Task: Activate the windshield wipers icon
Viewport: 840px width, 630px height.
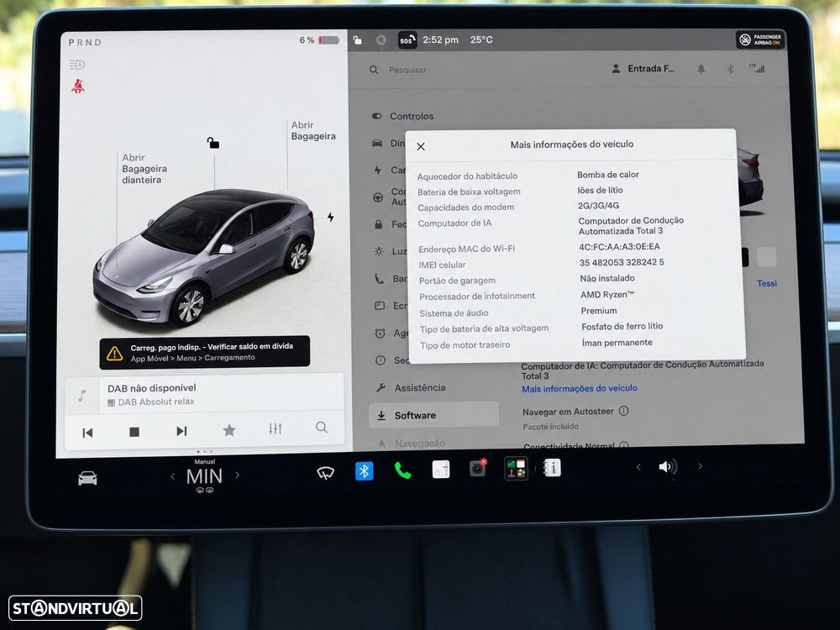Action: point(325,472)
